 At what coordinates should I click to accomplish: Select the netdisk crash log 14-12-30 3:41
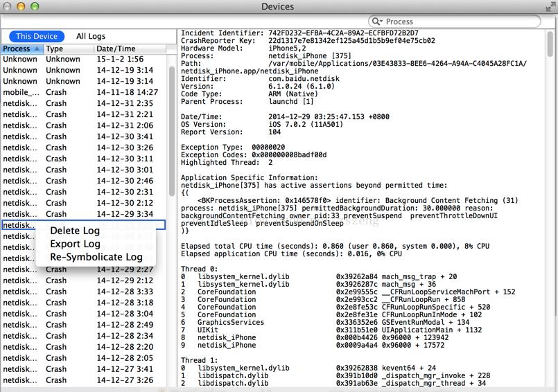(x=84, y=136)
